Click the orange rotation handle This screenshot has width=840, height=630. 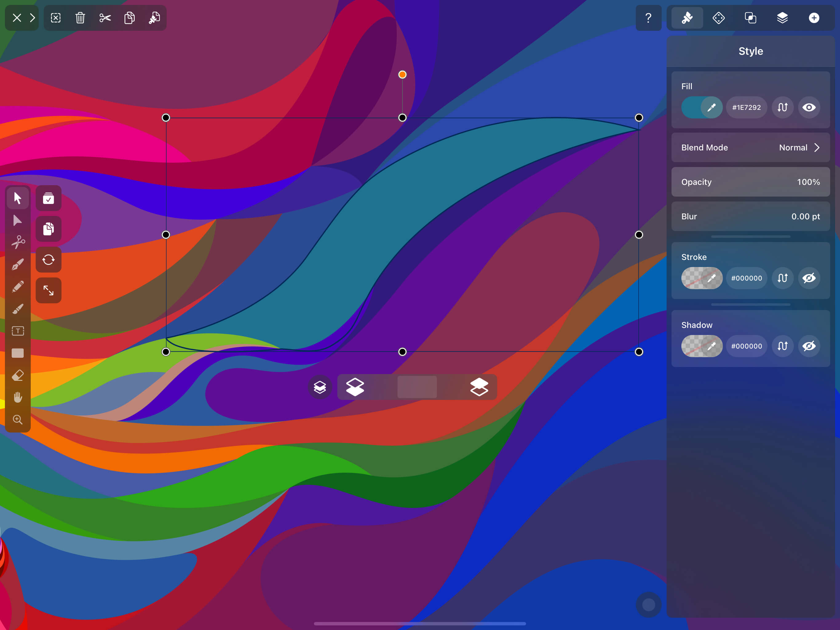coord(402,74)
